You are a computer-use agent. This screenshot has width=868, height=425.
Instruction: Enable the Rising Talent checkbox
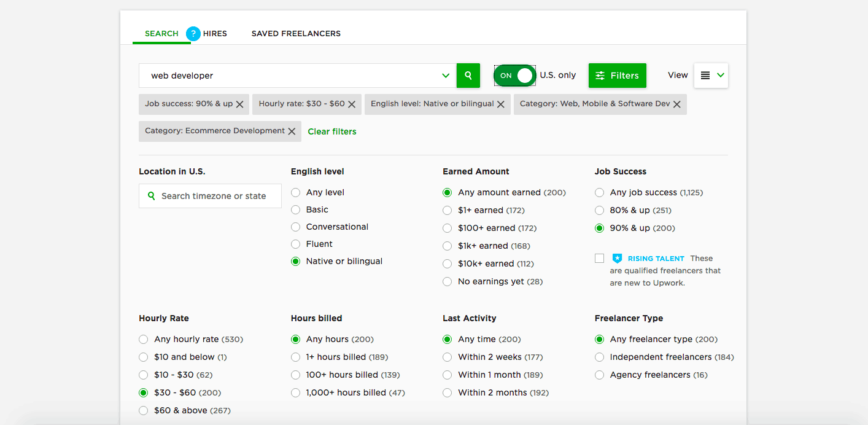click(600, 259)
